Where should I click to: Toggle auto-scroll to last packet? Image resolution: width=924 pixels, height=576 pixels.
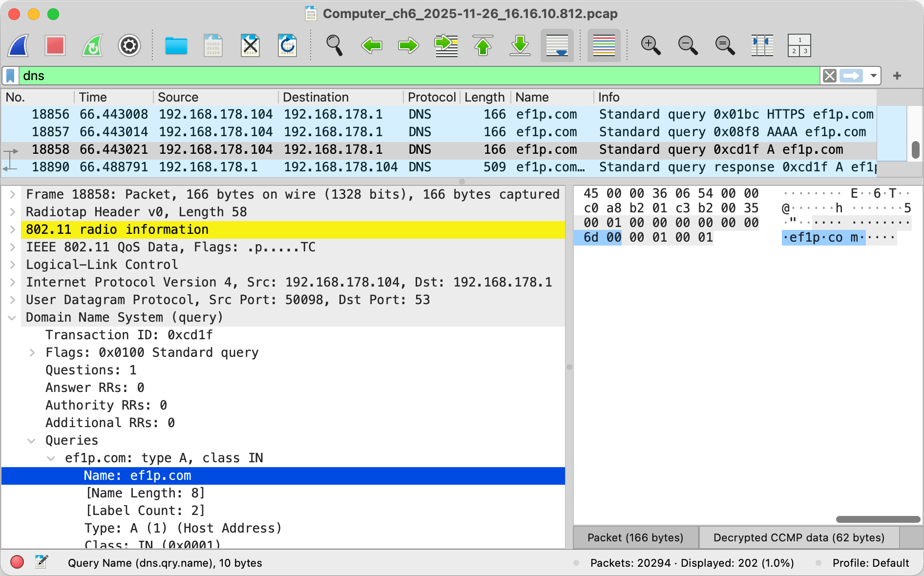point(557,46)
